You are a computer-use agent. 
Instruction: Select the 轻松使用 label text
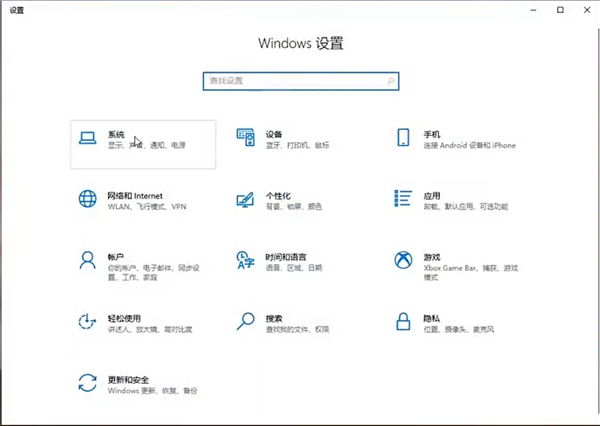pyautogui.click(x=124, y=317)
